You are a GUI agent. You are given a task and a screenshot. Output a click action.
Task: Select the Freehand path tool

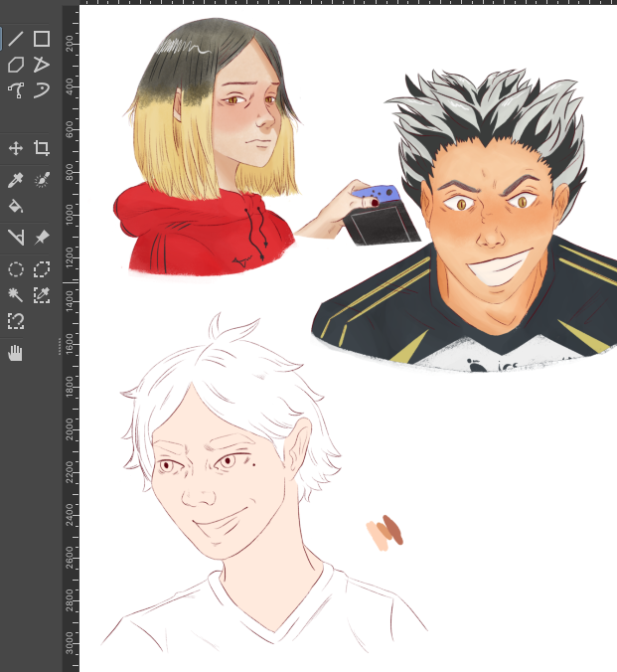point(42,90)
